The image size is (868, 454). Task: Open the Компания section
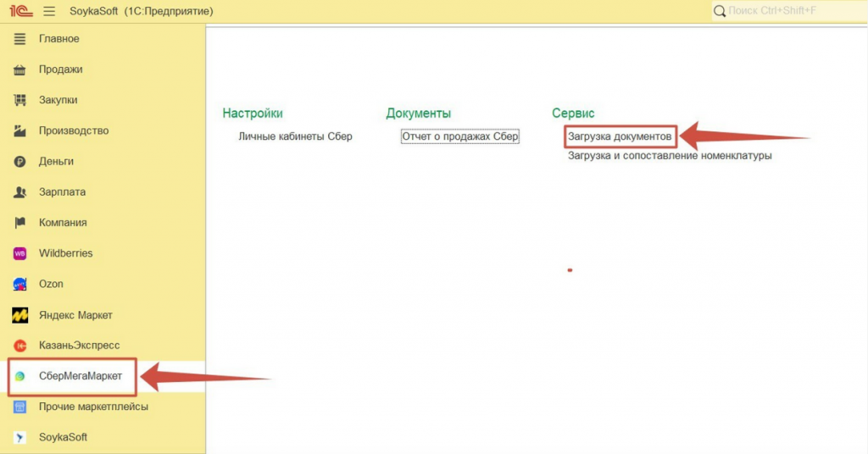coord(63,223)
